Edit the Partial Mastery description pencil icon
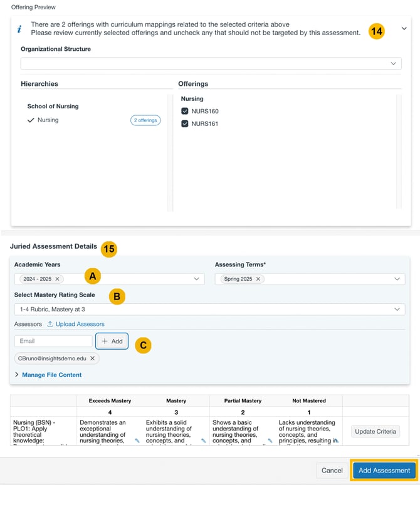 pyautogui.click(x=270, y=441)
